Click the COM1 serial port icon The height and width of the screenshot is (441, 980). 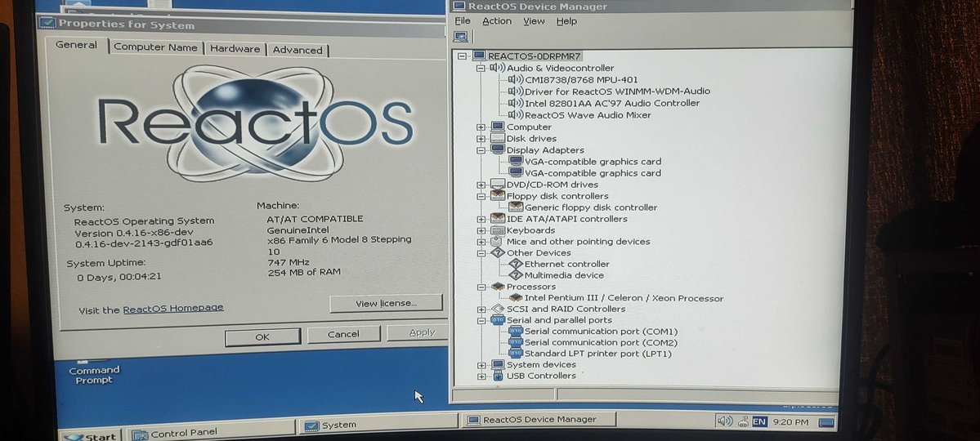click(x=516, y=331)
